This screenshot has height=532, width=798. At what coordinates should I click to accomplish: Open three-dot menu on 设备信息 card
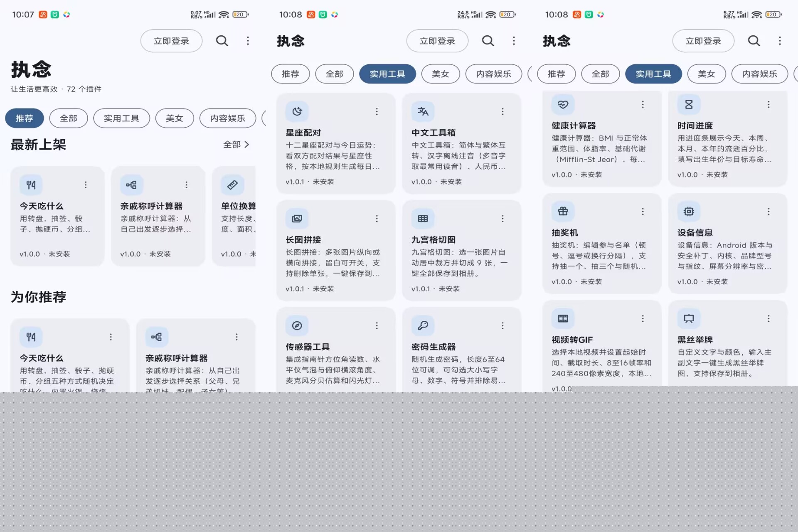tap(768, 212)
